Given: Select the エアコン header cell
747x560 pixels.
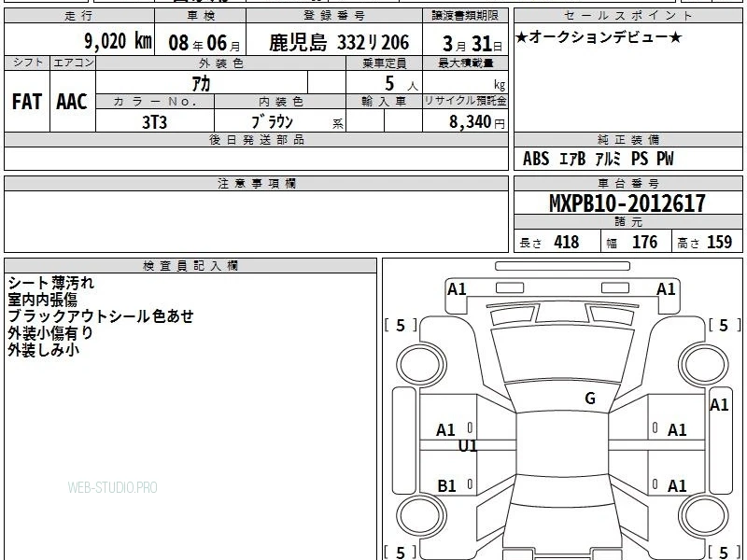Looking at the screenshot, I should pos(73,63).
